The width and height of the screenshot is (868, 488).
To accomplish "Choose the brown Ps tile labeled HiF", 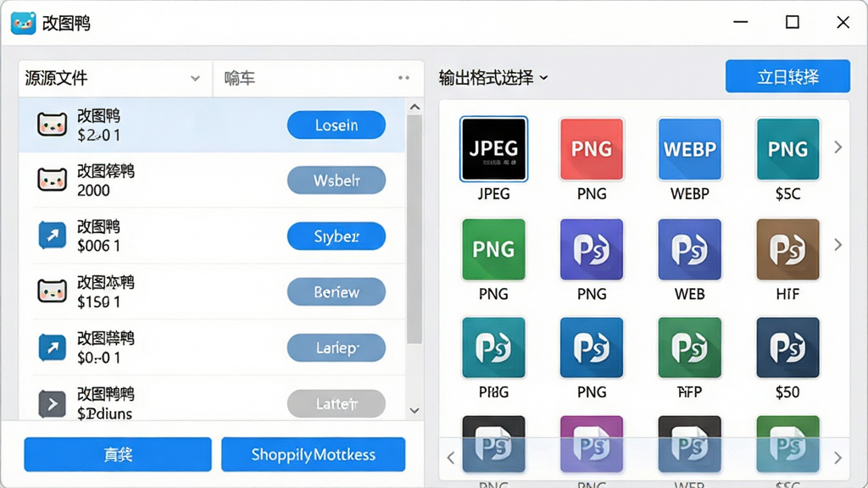I will point(787,249).
